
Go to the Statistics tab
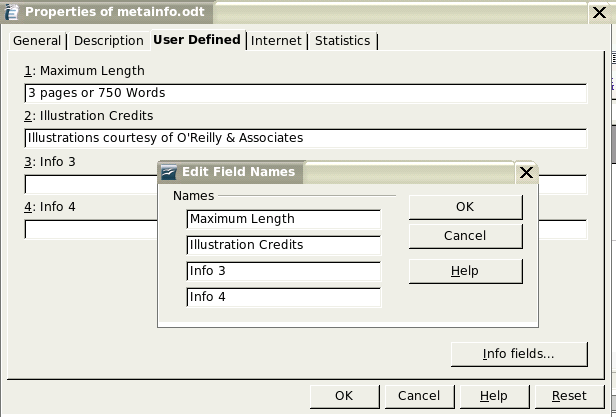click(342, 41)
